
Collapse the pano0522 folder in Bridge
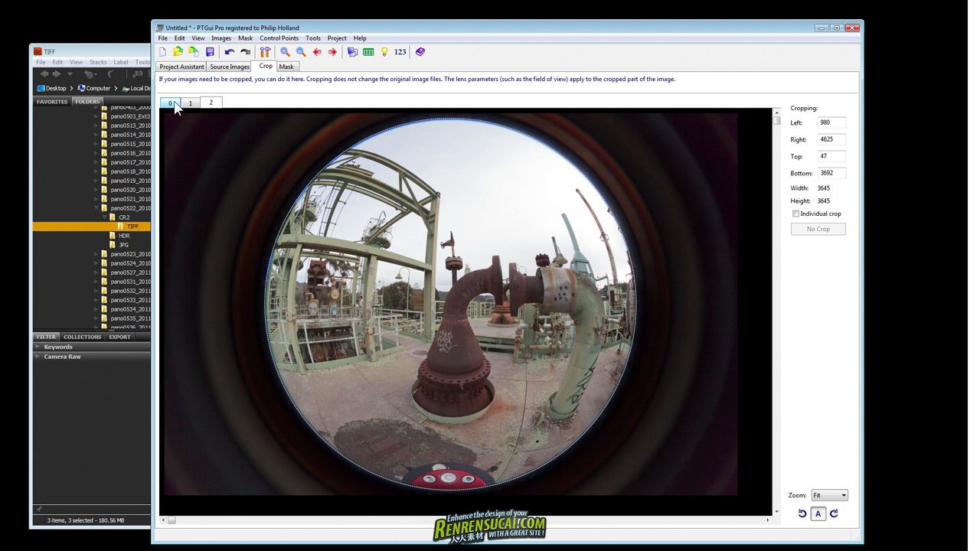click(x=96, y=208)
